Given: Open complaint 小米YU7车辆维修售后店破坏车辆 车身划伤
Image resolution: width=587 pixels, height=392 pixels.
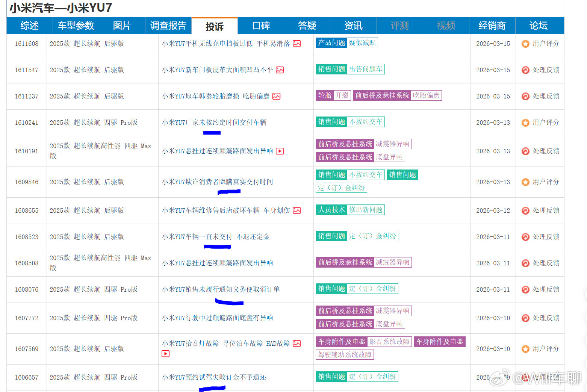Looking at the screenshot, I should point(226,210).
